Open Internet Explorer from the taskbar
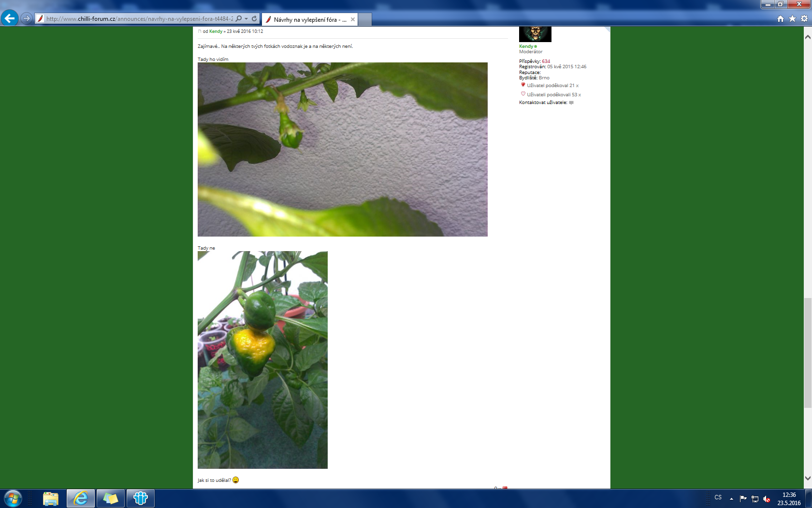Screen dimensions: 812x508 point(81,498)
